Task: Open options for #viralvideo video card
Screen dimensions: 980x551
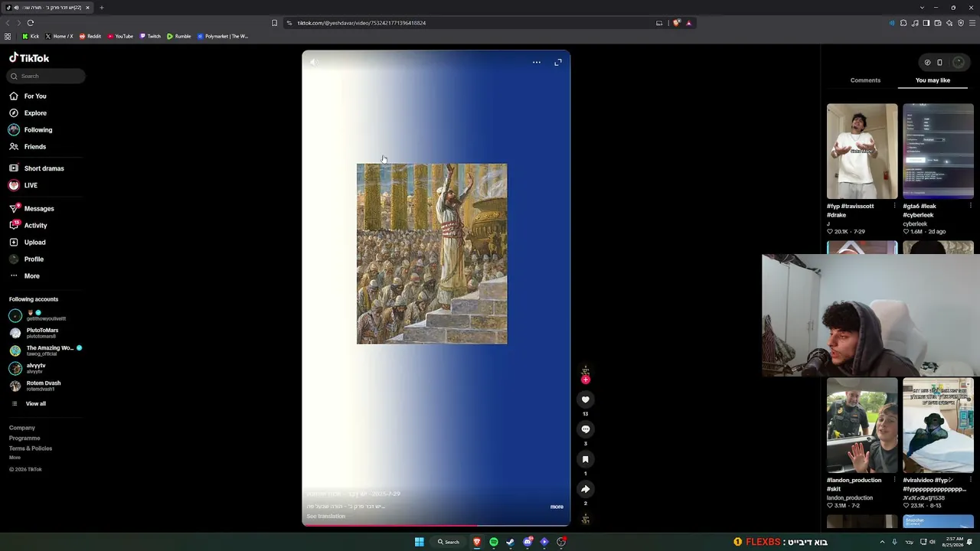Action: [971, 480]
